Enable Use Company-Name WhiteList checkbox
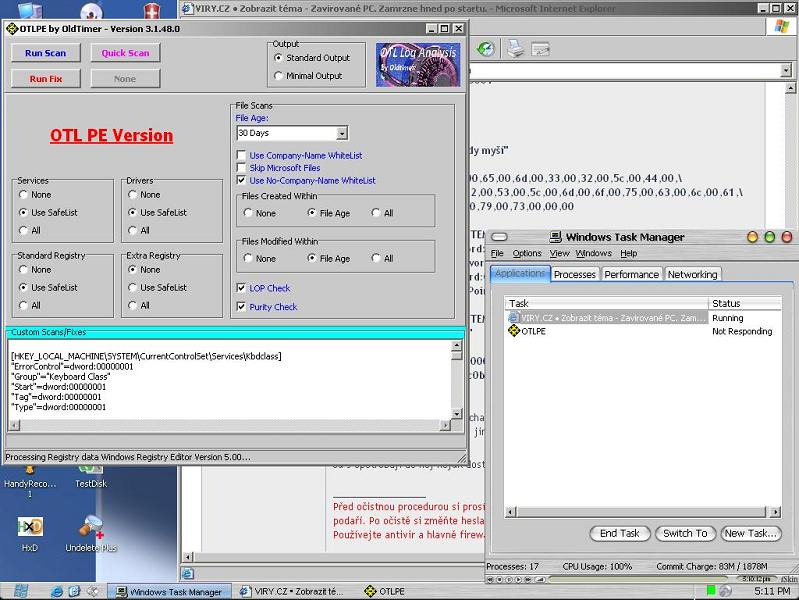 click(242, 155)
